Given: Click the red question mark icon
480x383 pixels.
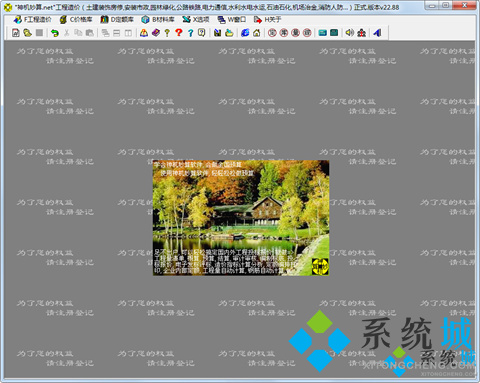Looking at the screenshot, I should (179, 33).
